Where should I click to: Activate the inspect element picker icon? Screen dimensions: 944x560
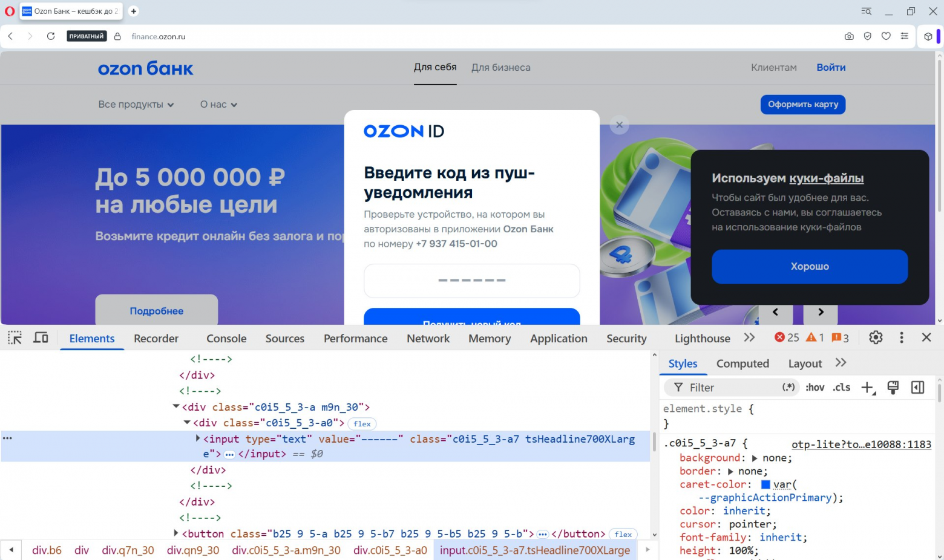[x=15, y=338]
